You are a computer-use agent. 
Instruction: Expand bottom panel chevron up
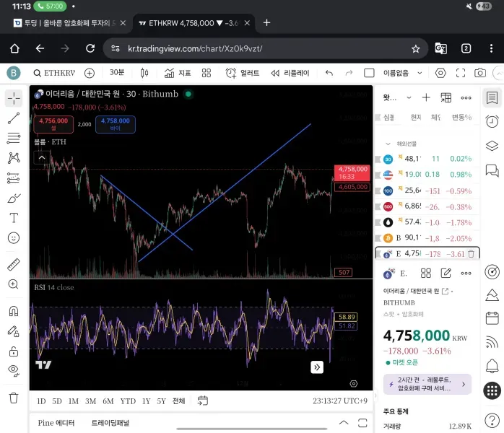pos(344,423)
